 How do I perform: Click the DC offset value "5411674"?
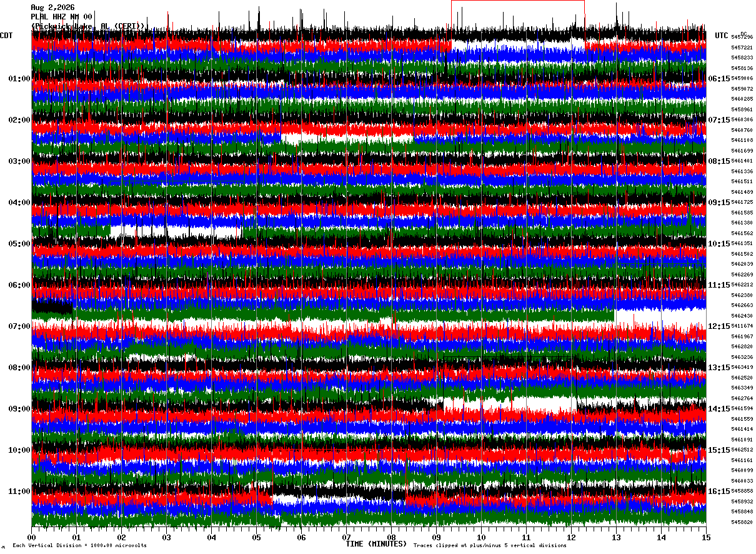click(742, 326)
